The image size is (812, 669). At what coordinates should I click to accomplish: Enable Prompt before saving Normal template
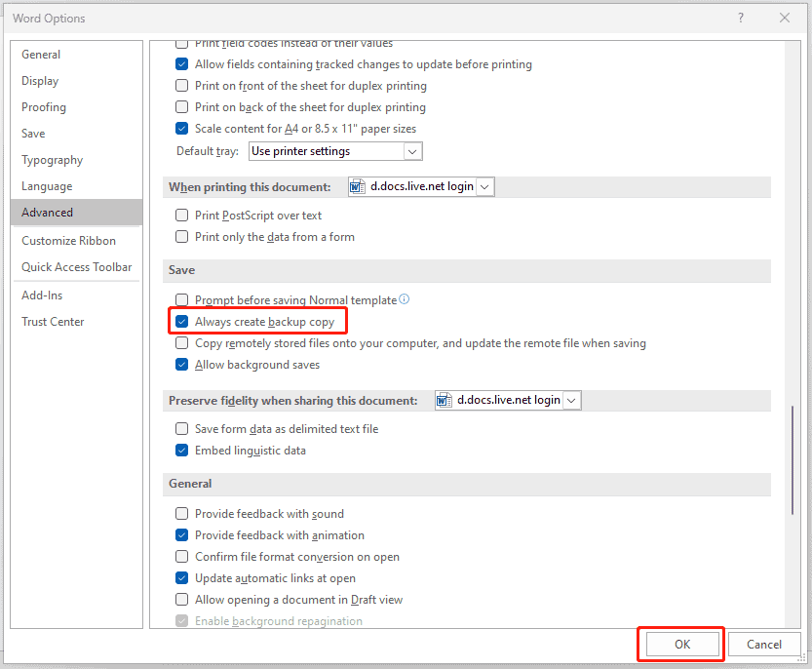pos(181,300)
